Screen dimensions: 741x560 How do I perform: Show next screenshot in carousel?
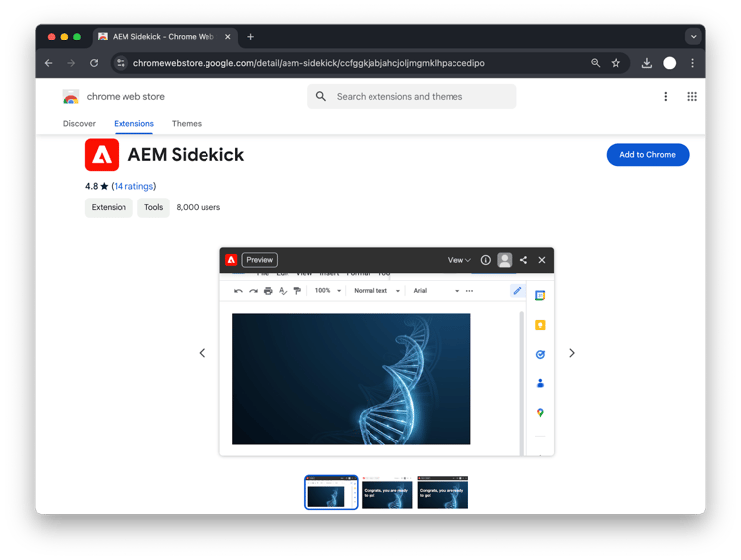tap(572, 353)
